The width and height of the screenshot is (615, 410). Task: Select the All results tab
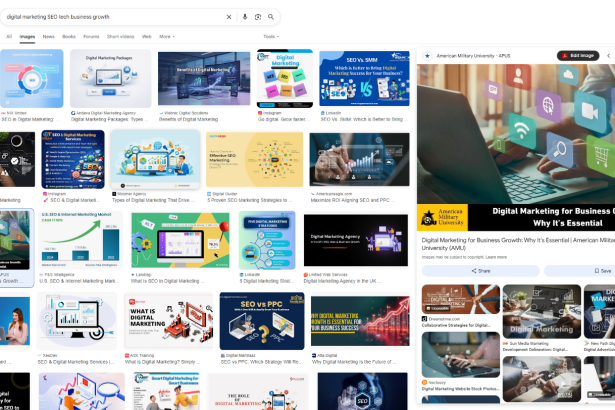coord(9,36)
